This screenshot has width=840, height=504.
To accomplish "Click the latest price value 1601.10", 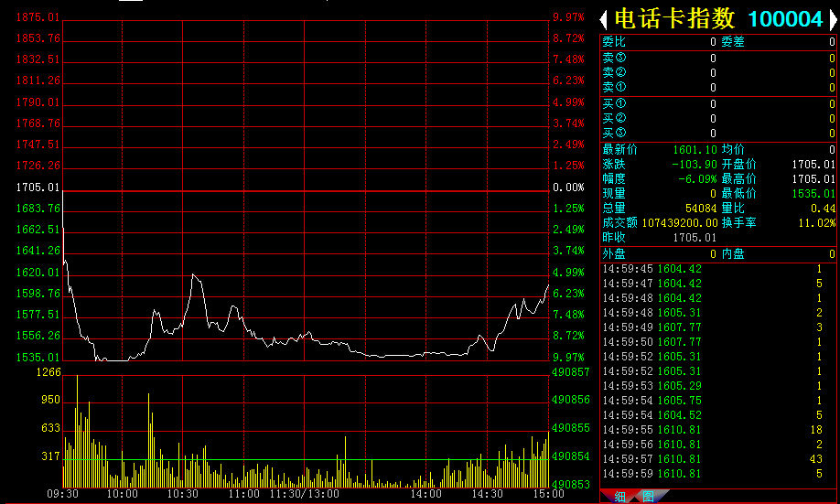I will point(695,150).
